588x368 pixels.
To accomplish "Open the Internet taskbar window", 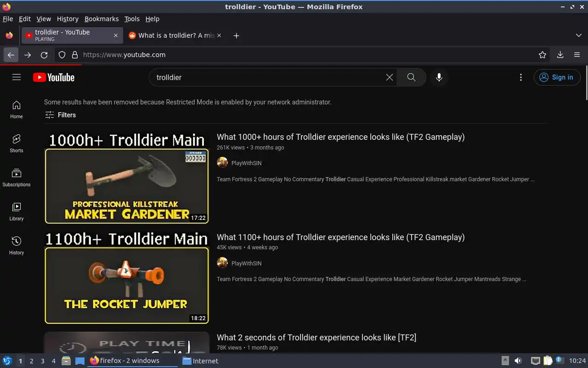I will click(200, 361).
